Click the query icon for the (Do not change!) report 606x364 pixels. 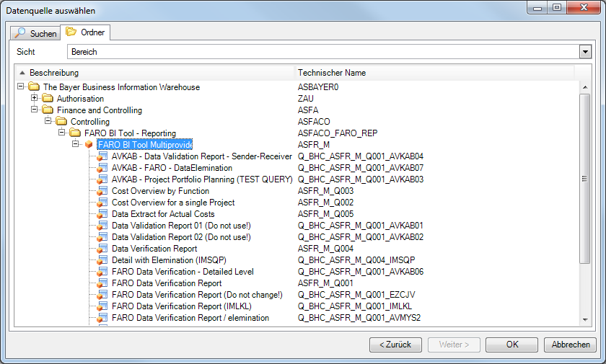pos(102,295)
